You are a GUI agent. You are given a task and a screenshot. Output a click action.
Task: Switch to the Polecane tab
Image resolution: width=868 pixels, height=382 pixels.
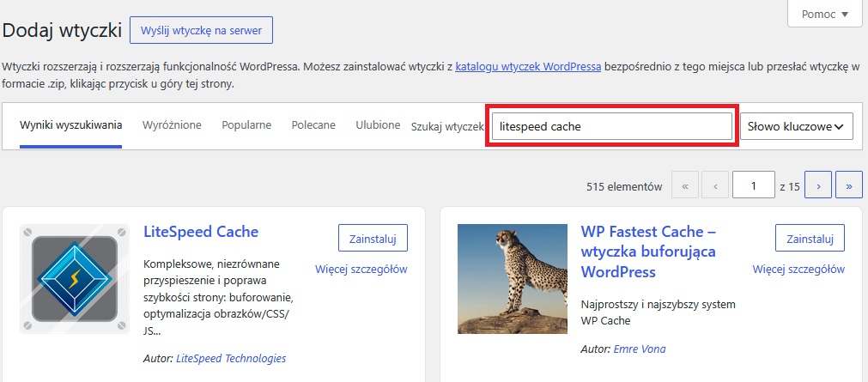click(x=313, y=125)
